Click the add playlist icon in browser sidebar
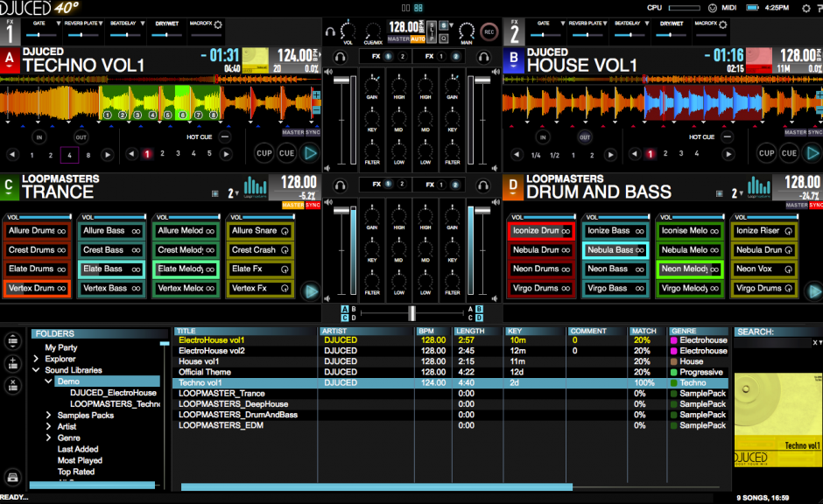Image resolution: width=823 pixels, height=504 pixels. (x=12, y=364)
